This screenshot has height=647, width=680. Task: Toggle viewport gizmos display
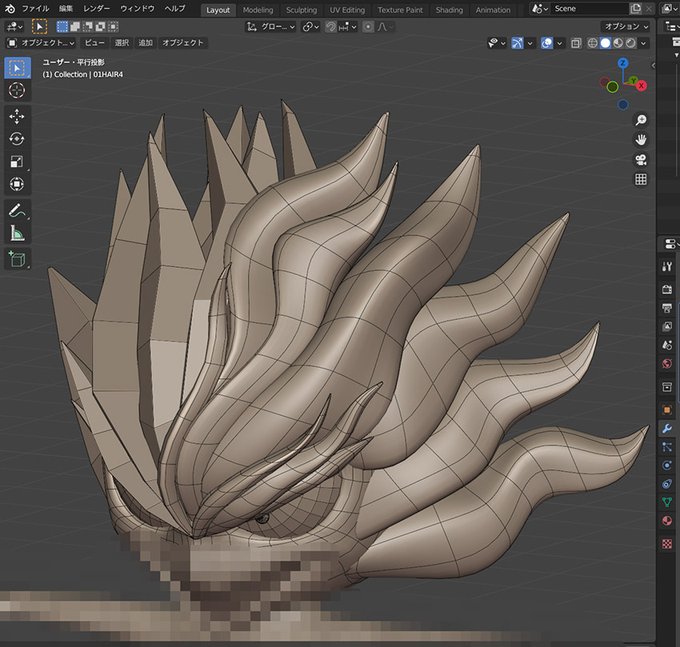[517, 43]
